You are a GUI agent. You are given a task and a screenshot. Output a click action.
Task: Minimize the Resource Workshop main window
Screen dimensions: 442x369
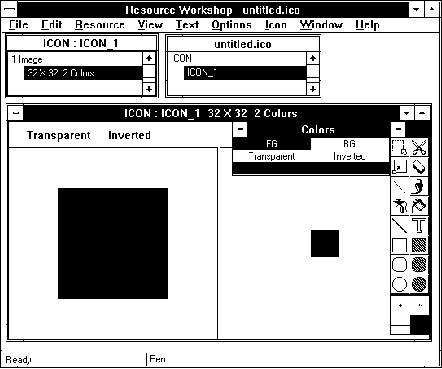(416, 9)
